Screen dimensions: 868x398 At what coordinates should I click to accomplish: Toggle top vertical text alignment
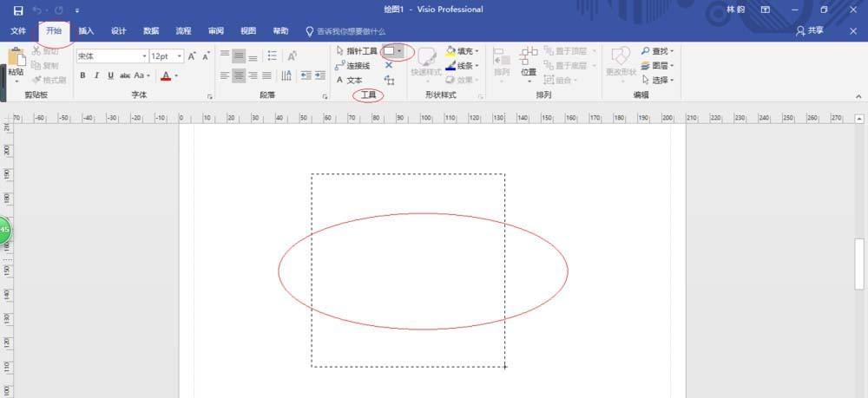[x=225, y=55]
